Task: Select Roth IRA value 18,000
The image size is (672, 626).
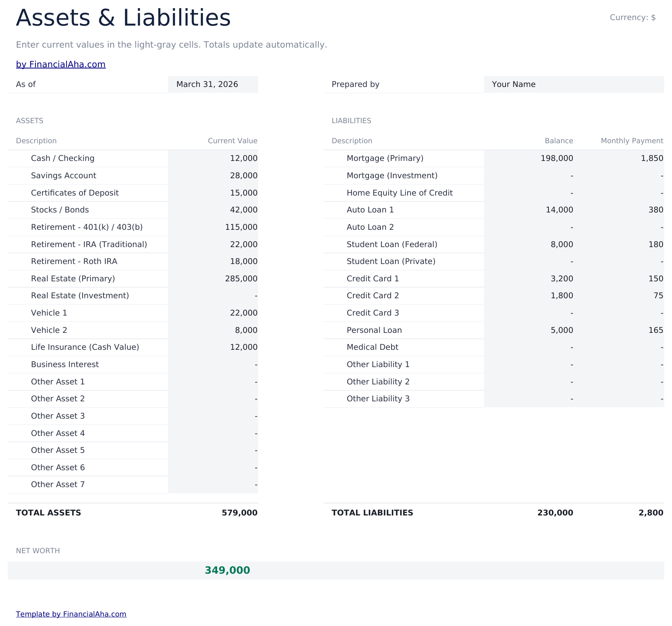Action: [213, 261]
